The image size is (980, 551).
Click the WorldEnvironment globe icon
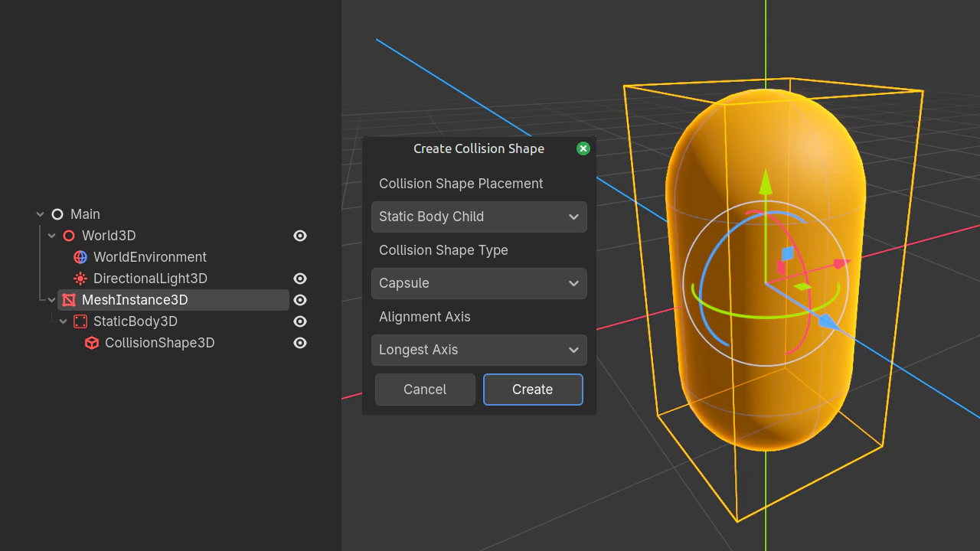[x=80, y=257]
